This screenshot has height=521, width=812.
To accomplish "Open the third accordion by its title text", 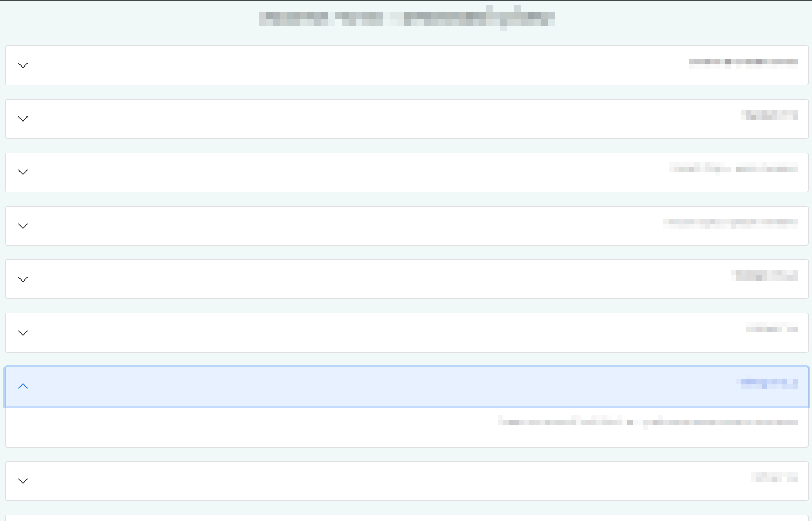I will point(733,169).
